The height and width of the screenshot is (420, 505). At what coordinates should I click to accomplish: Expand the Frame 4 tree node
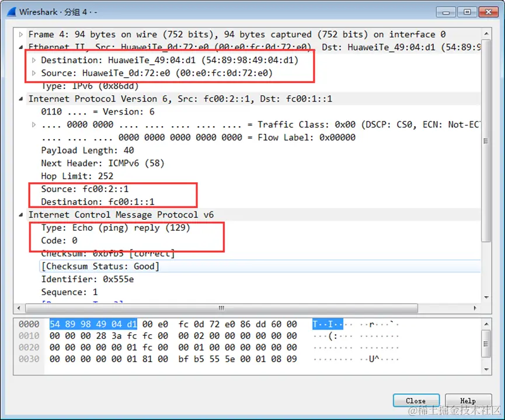21,34
